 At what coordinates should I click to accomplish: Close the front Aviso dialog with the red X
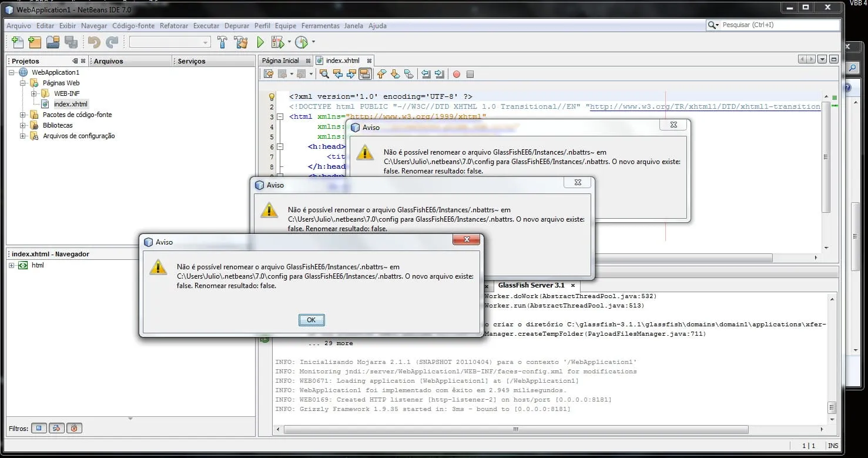point(467,240)
